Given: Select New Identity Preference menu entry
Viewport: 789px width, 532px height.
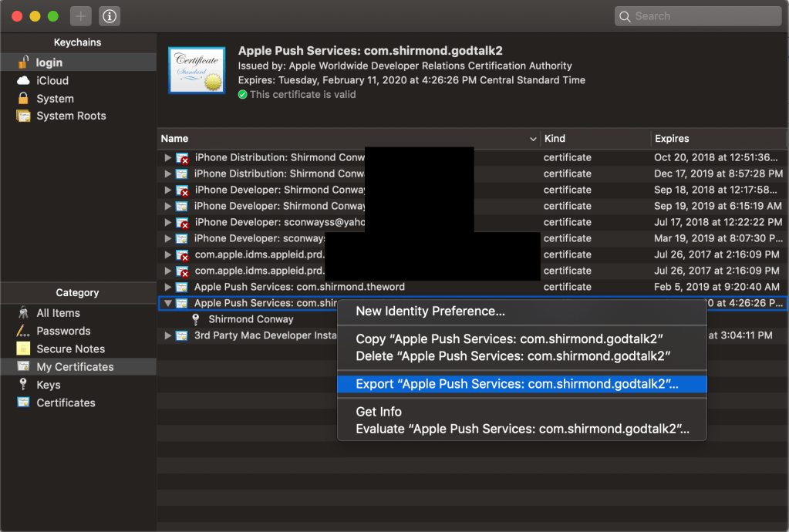Looking at the screenshot, I should click(430, 311).
